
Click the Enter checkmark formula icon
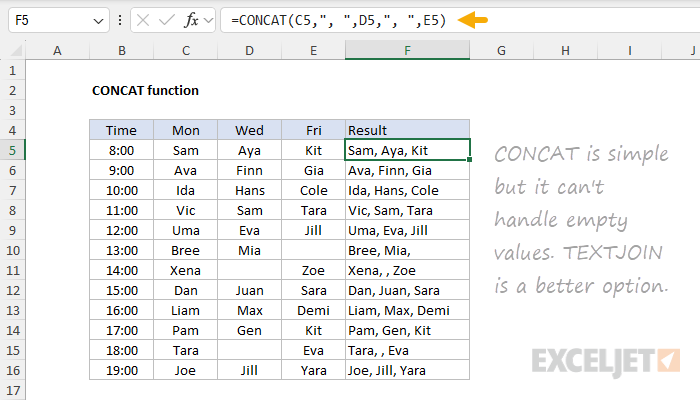point(167,20)
